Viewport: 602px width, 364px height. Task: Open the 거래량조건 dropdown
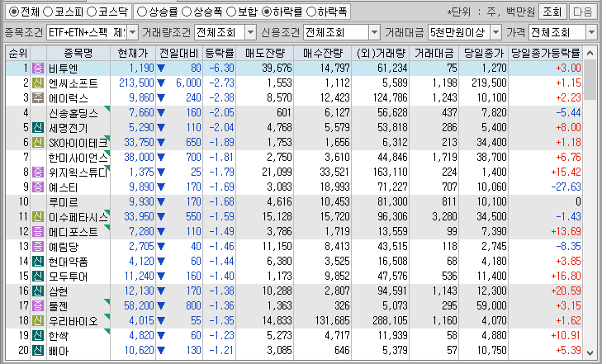[x=250, y=32]
